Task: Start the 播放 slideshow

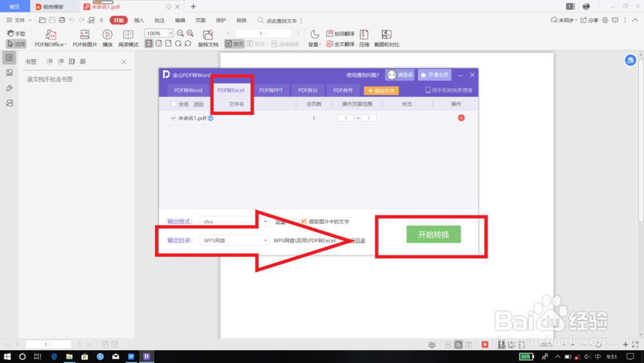Action: point(107,39)
